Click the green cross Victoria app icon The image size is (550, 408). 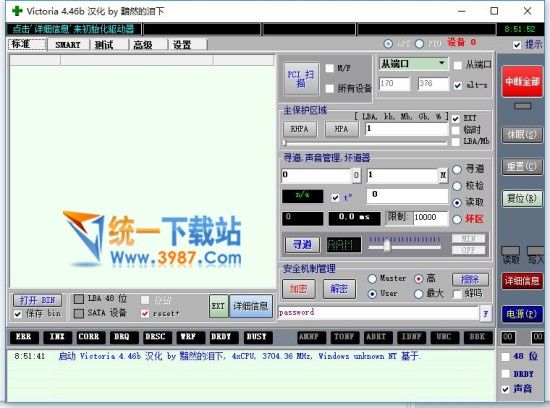click(17, 11)
